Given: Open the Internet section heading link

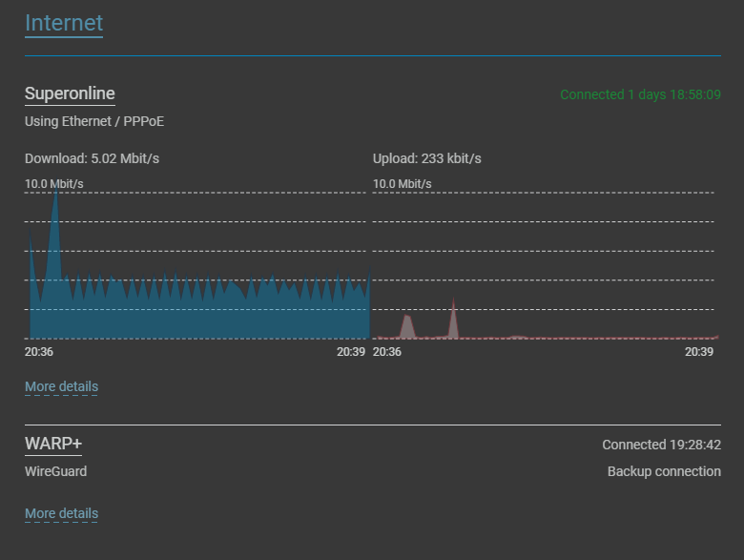Looking at the screenshot, I should tap(64, 23).
